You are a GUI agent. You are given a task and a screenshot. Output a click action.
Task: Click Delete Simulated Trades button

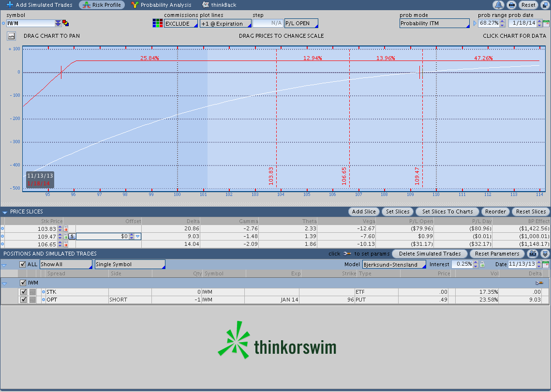click(430, 254)
